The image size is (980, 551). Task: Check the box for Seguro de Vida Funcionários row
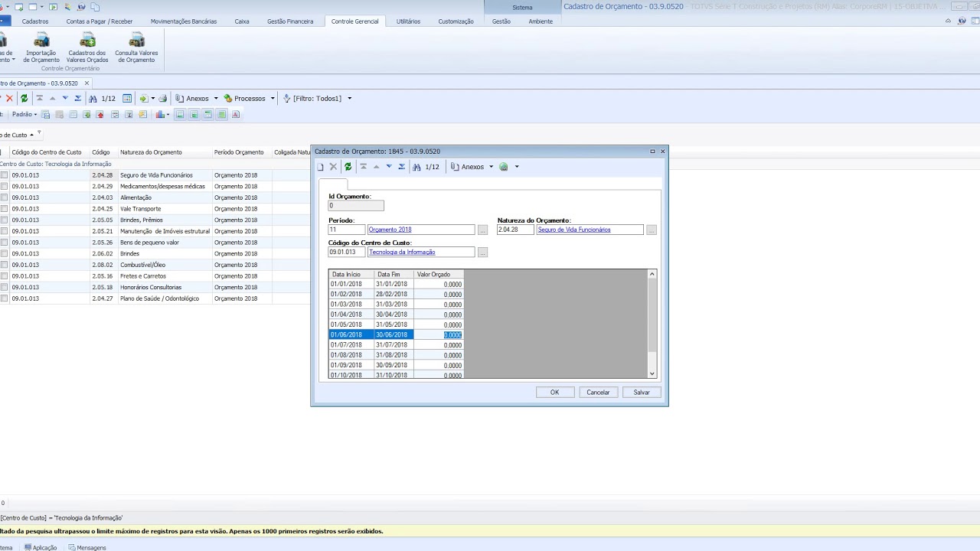[x=4, y=175]
